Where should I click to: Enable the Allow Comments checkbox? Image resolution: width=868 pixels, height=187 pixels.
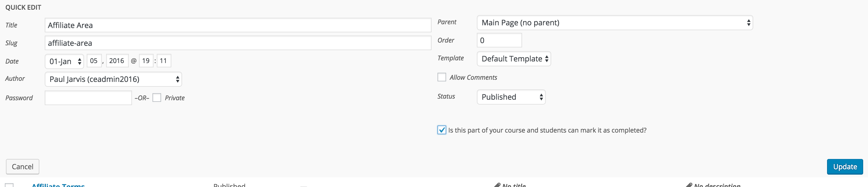tap(442, 78)
